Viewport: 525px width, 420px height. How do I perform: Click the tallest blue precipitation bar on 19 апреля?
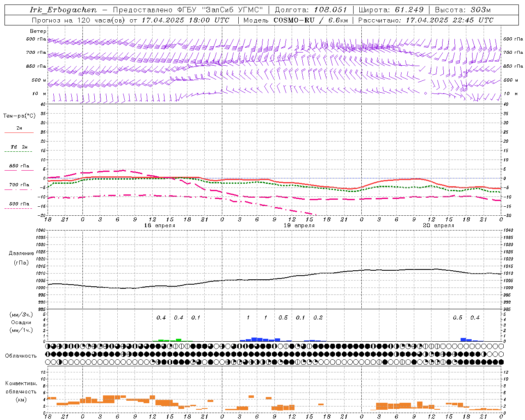(254, 339)
